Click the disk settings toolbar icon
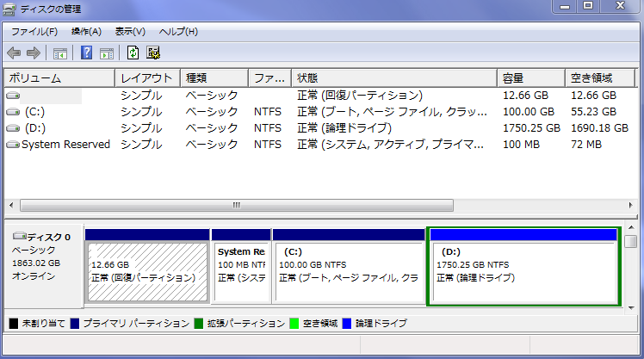The image size is (644, 359). [x=153, y=53]
